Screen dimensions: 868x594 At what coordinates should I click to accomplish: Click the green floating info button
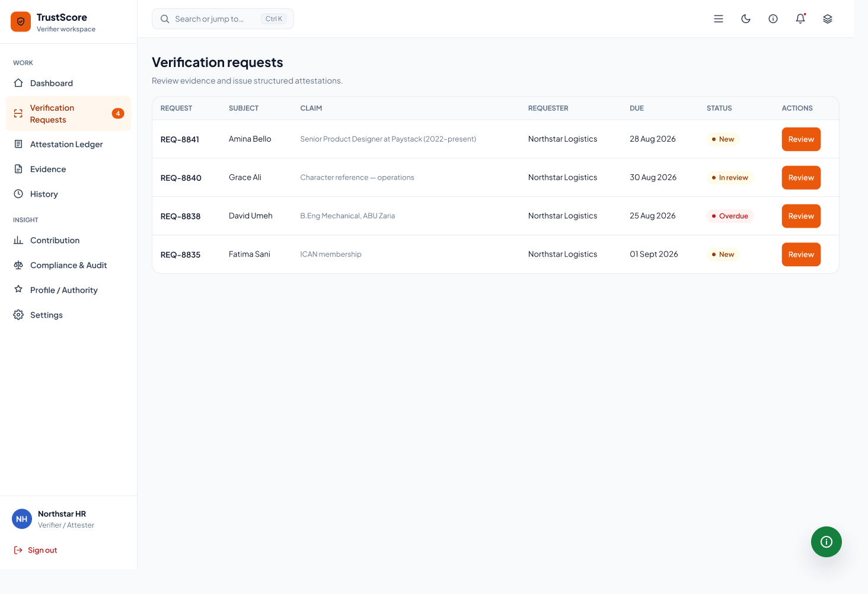(826, 542)
